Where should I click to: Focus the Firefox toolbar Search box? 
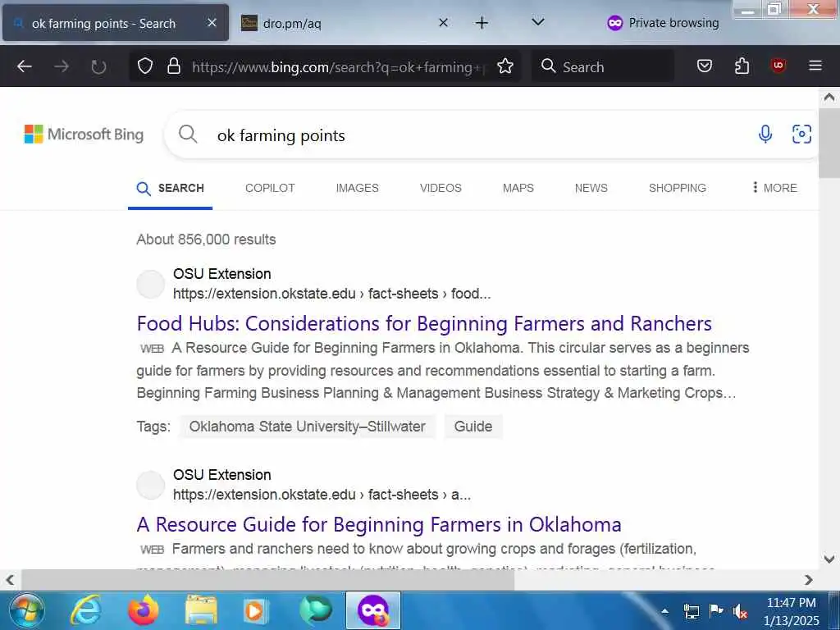click(x=603, y=67)
